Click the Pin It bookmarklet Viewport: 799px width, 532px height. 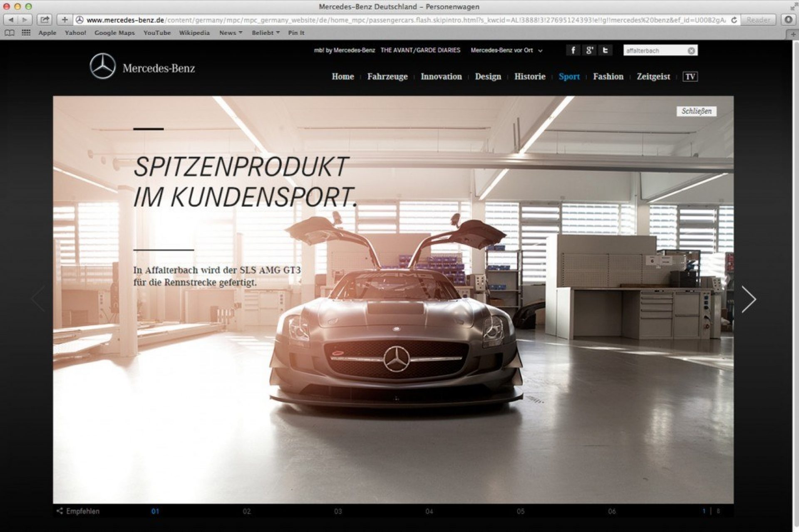(x=296, y=33)
